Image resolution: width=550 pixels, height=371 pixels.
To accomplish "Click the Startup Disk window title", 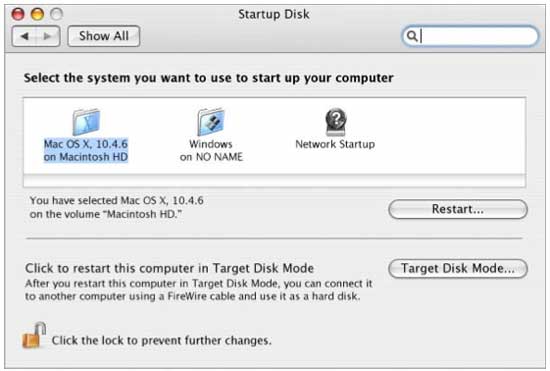I will (x=274, y=14).
